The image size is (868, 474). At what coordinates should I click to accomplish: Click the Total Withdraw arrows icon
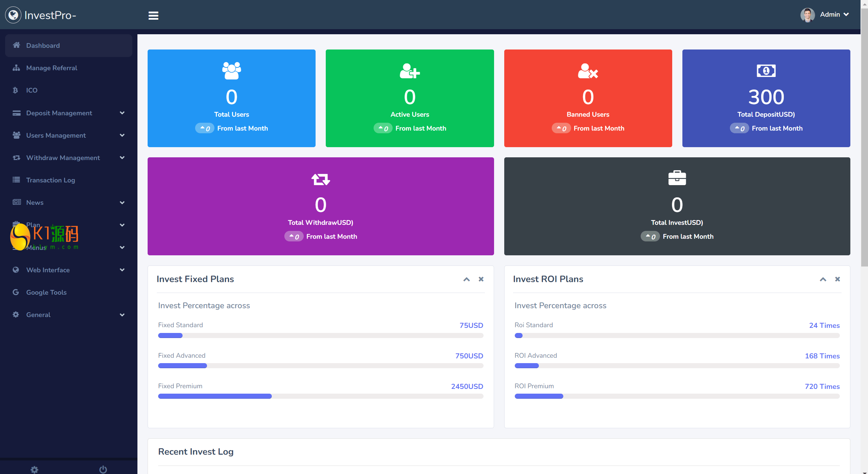pos(320,179)
